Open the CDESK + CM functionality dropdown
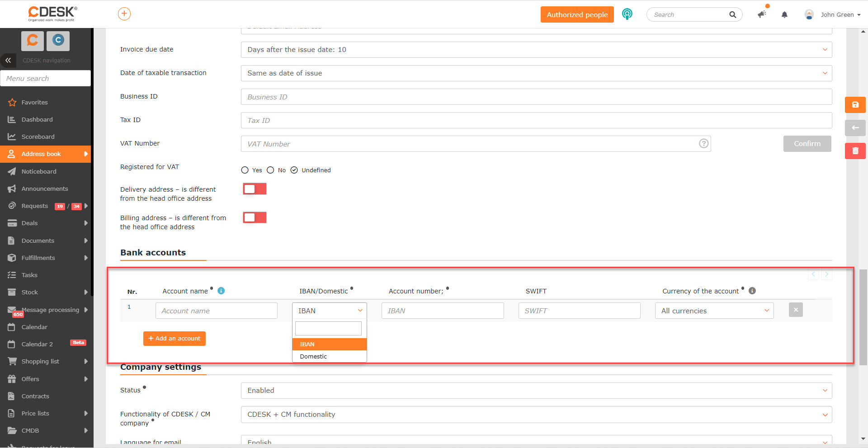 tap(536, 415)
